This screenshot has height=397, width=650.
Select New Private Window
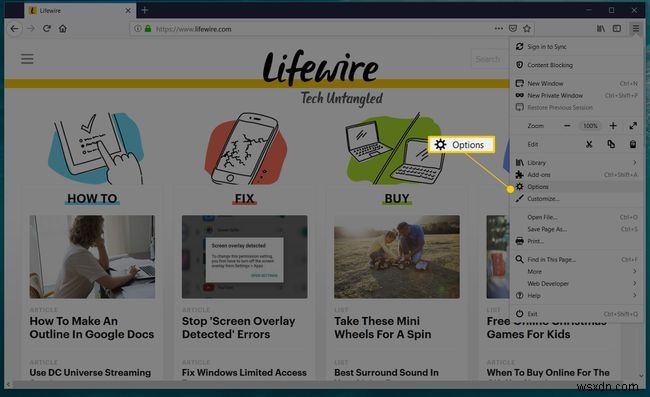(x=576, y=95)
